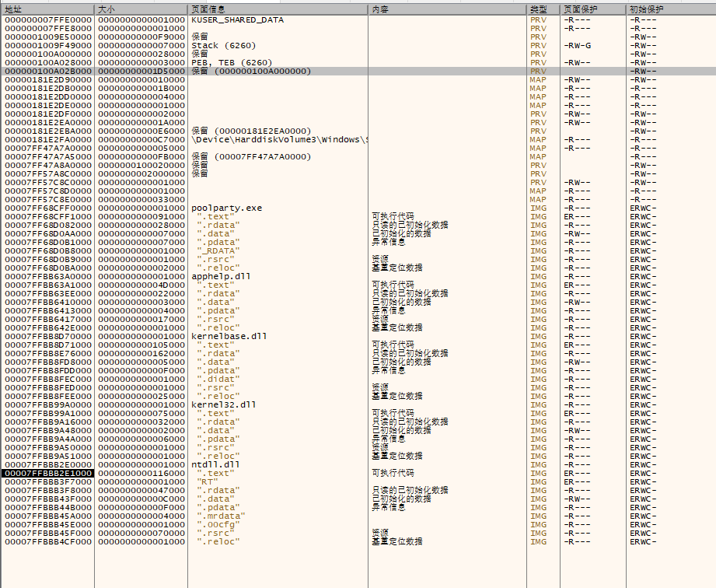
Task: Click the 页面信息 column header
Action: point(278,9)
